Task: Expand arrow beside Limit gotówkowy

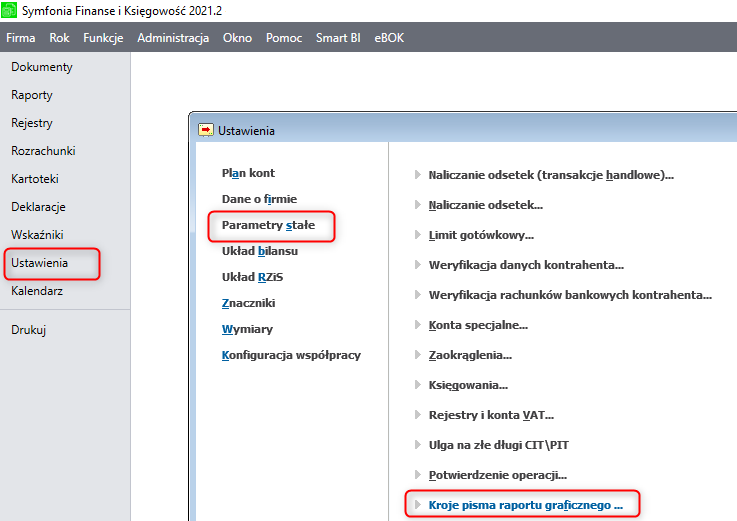Action: (x=417, y=235)
